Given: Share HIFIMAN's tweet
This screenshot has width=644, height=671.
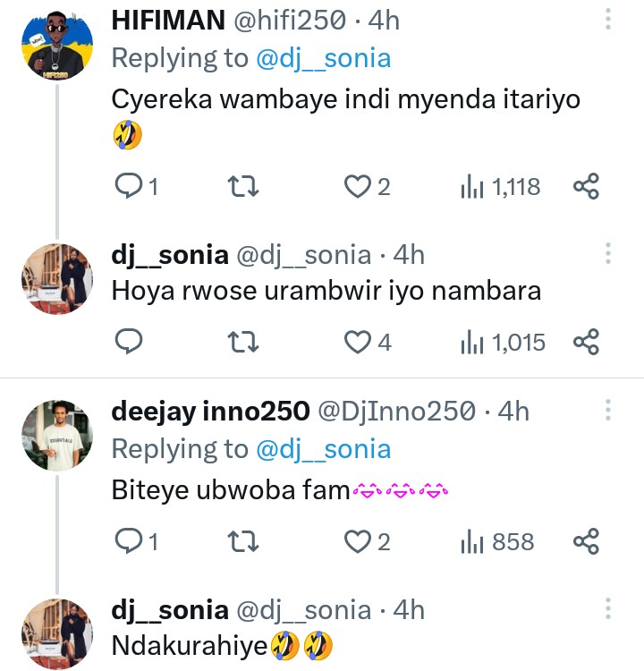Looking at the screenshot, I should coord(585,186).
